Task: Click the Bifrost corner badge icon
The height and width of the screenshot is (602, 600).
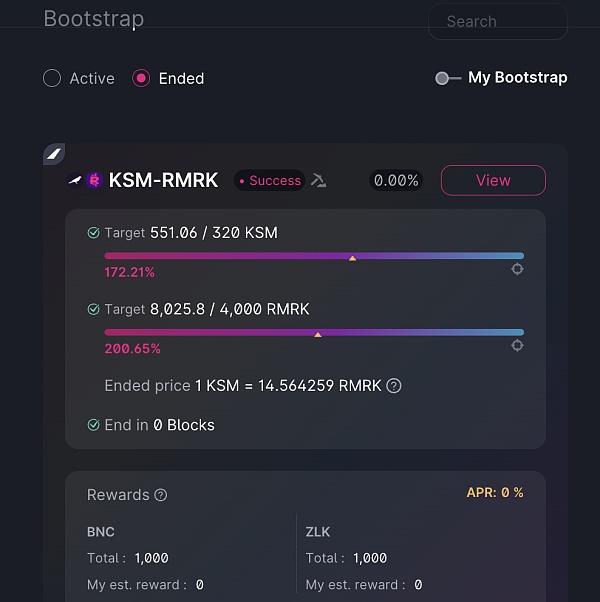Action: pyautogui.click(x=54, y=154)
